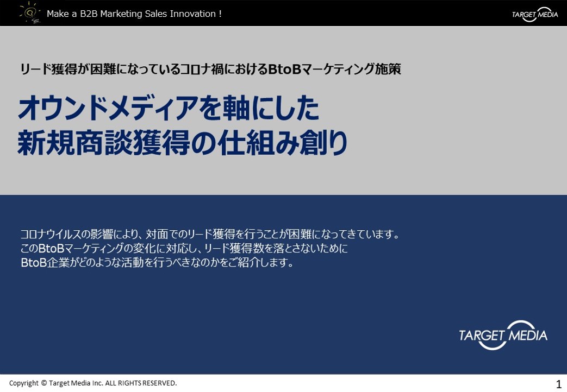Click the subtitle 'リード獲得が困難になっているコロナ禍におけるBtoBマーケティング施策'

click(x=210, y=68)
